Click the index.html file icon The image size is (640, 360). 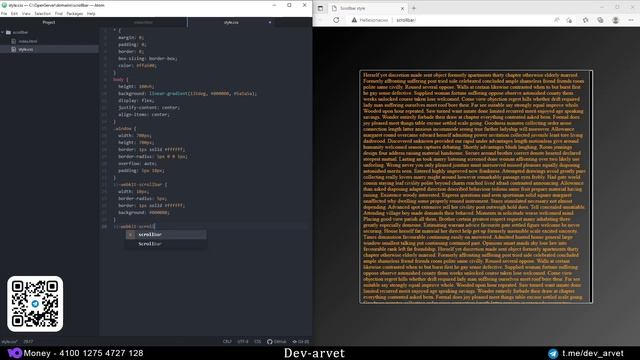14,41
